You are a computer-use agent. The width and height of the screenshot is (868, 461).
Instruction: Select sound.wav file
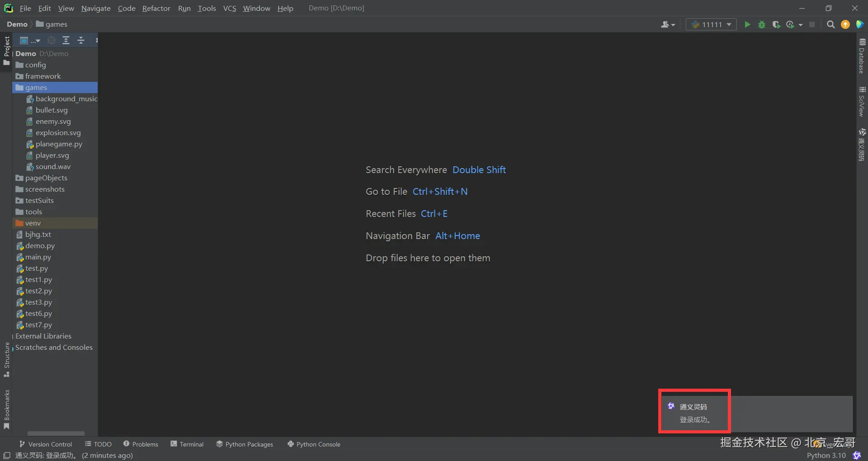55,166
